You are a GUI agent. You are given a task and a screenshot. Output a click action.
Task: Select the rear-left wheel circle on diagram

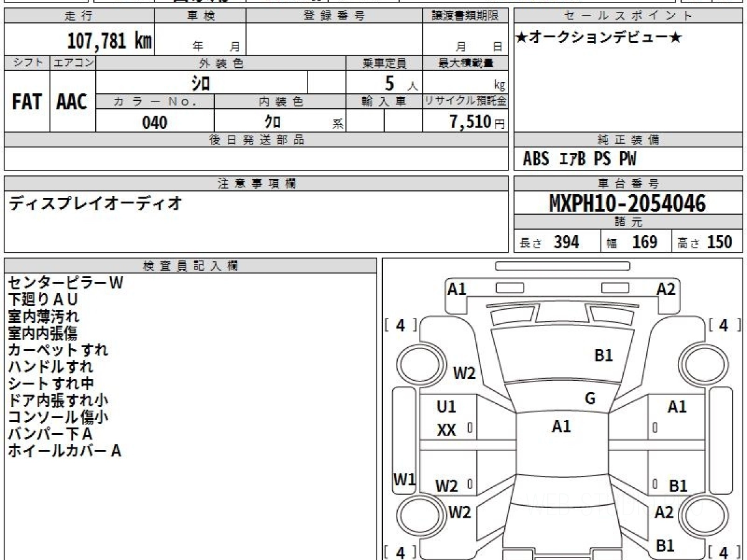[418, 514]
